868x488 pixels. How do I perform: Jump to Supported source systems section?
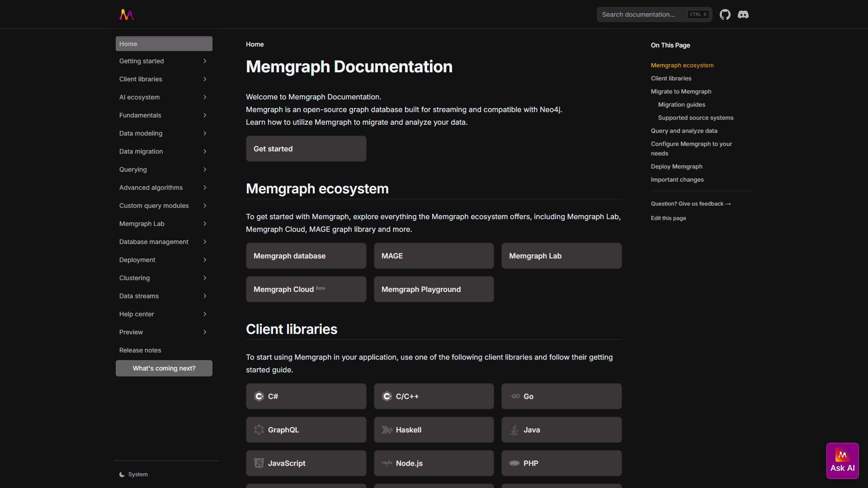pyautogui.click(x=696, y=117)
